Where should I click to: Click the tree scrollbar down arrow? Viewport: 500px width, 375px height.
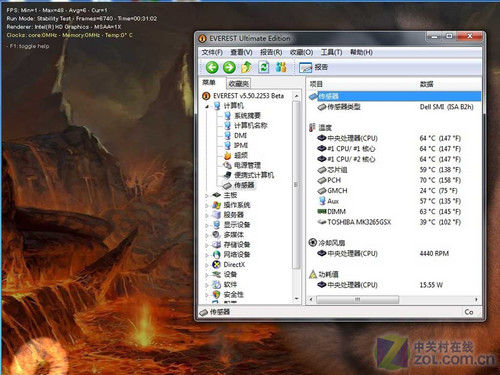coord(296,299)
